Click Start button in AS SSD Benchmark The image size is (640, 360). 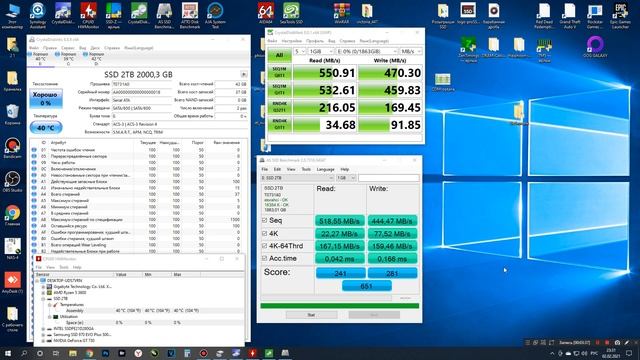coord(311,315)
